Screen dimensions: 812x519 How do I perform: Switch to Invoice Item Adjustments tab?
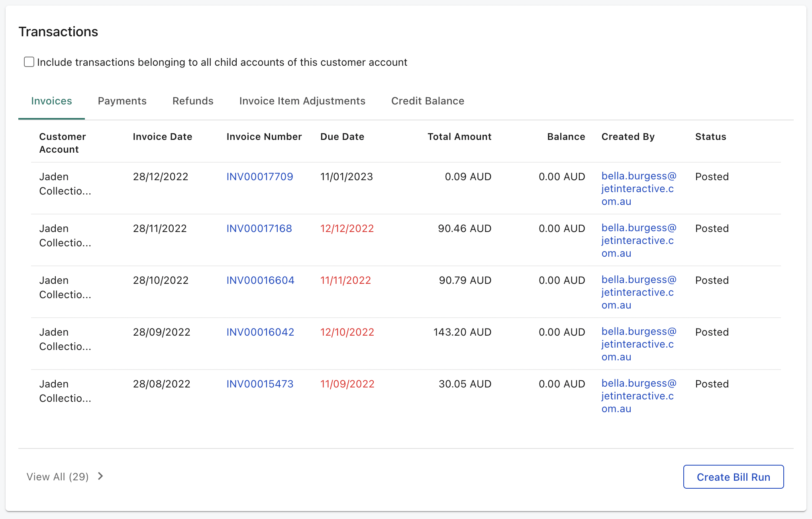tap(302, 101)
